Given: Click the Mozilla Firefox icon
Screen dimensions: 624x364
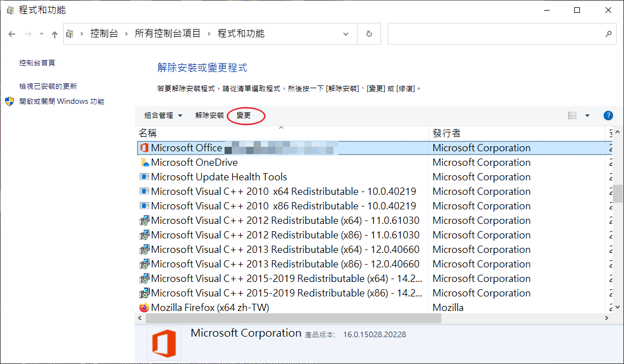Looking at the screenshot, I should (x=144, y=308).
